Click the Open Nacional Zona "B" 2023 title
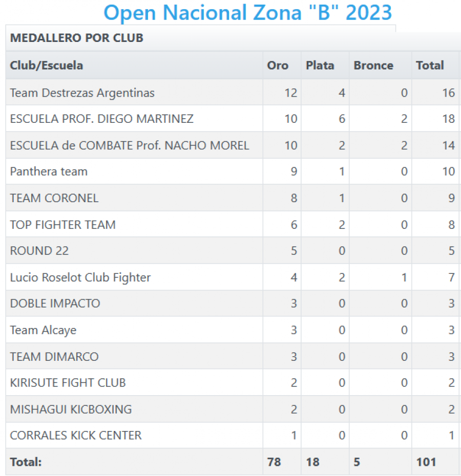This screenshot has height=476, width=461. point(248,13)
